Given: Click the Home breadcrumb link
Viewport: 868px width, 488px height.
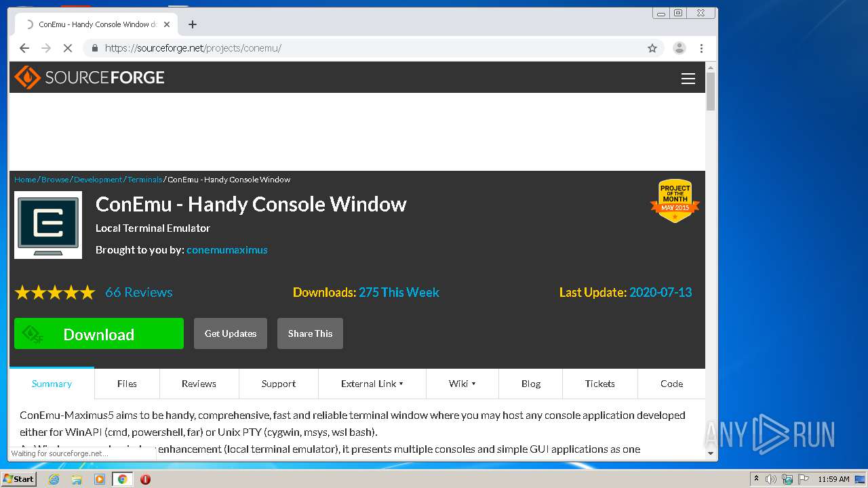Looking at the screenshot, I should [25, 180].
